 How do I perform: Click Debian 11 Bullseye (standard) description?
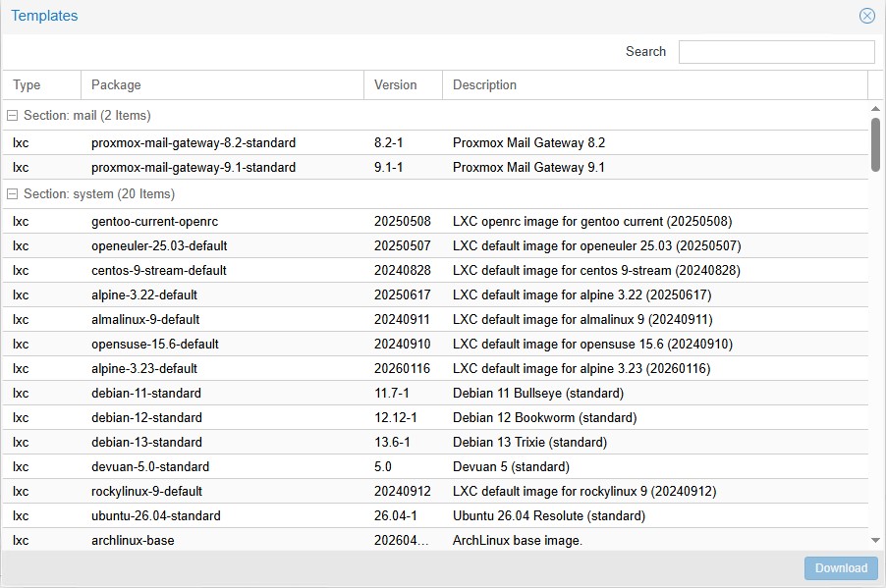point(538,394)
